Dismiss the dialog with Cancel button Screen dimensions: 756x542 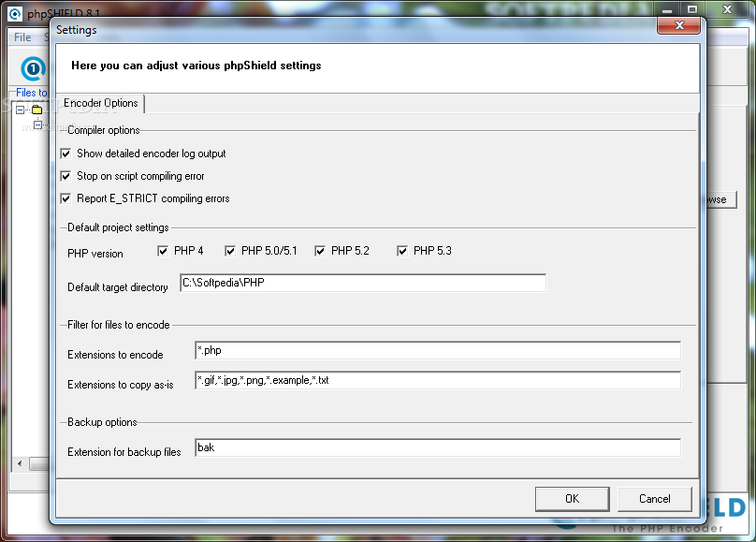[655, 499]
